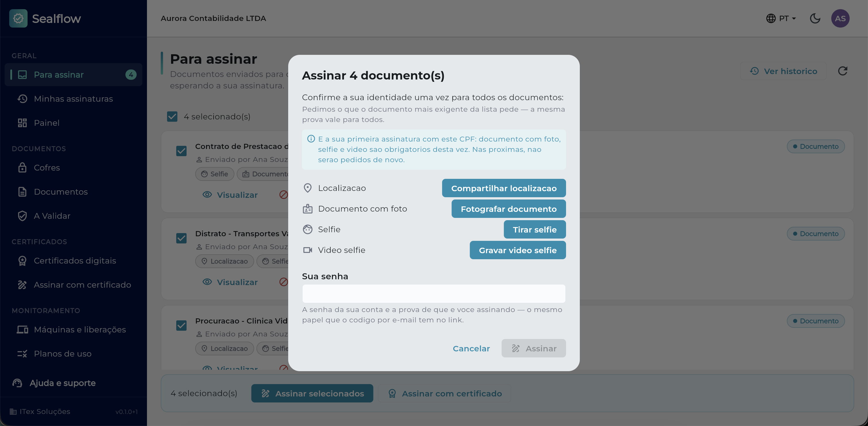868x426 pixels.
Task: Click Compartilhar localizacao button
Action: pos(504,188)
